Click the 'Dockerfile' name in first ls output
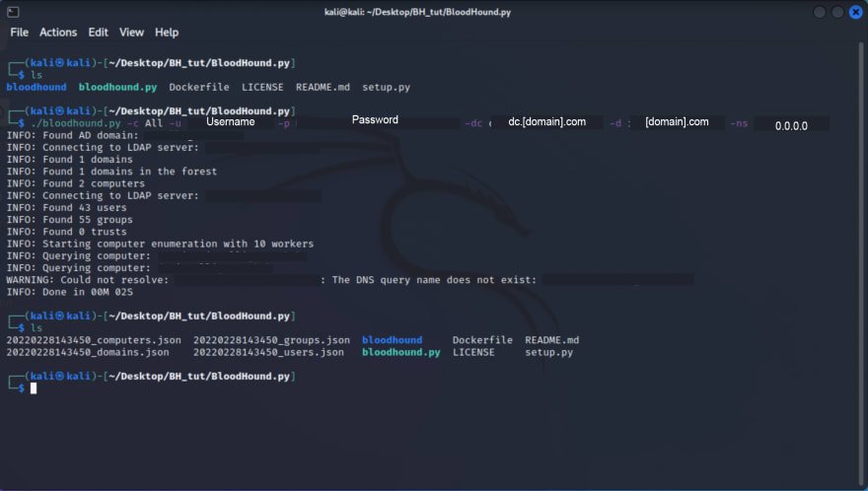Image resolution: width=868 pixels, height=491 pixels. coord(198,87)
